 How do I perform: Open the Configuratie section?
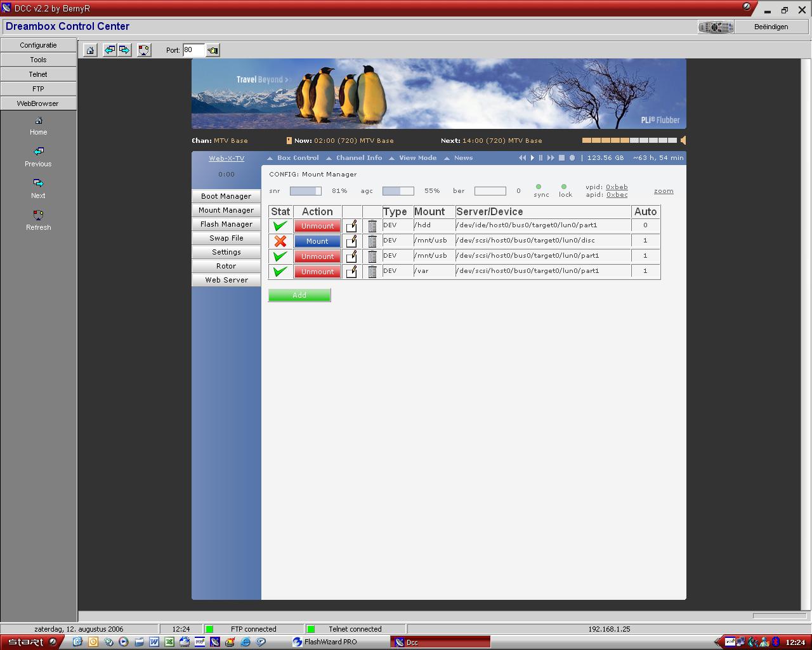point(38,45)
